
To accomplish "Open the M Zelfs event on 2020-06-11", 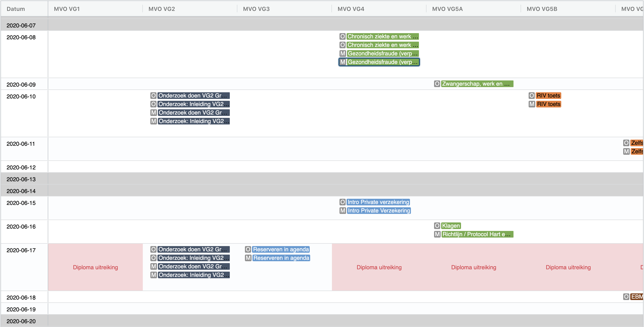I will 633,151.
